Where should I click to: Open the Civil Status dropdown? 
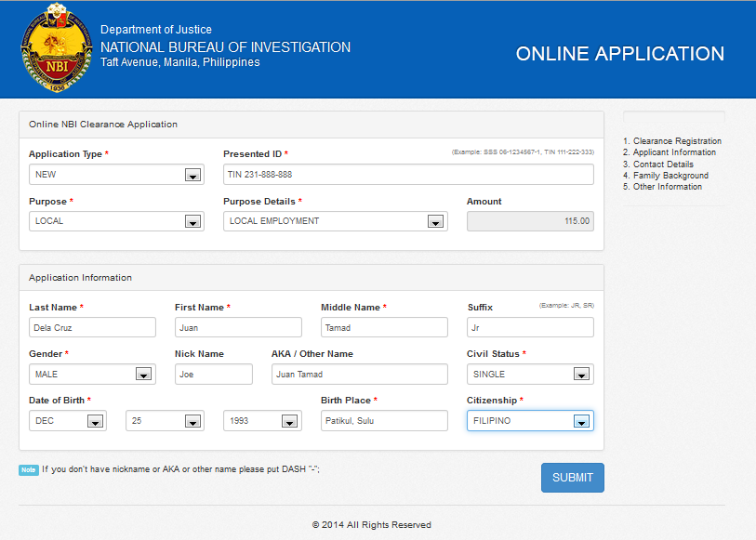click(530, 375)
